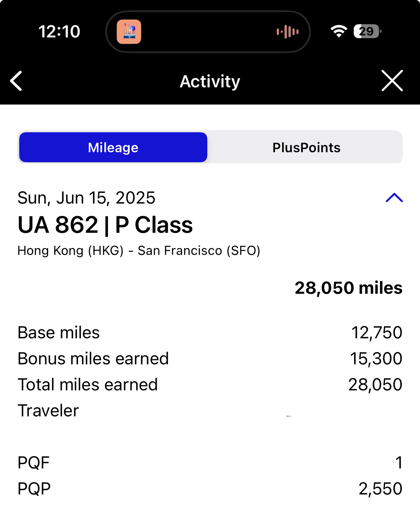Screen dimensions: 420x508
Task: Tap the audio waveform indicator icon
Action: pos(287,32)
